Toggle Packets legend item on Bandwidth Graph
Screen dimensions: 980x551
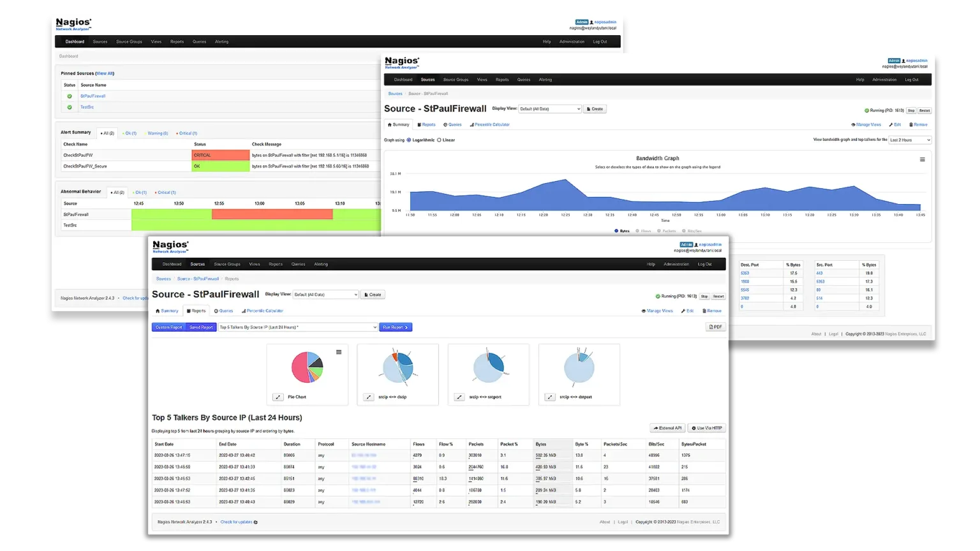[667, 231]
